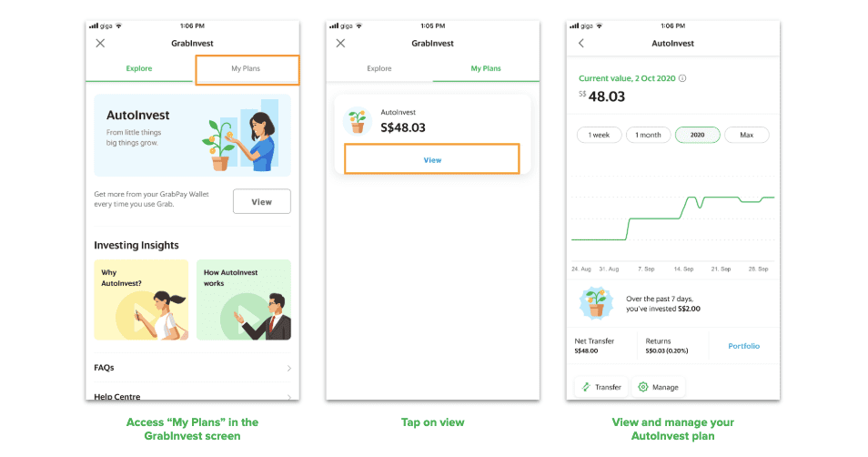The width and height of the screenshot is (868, 457).
Task: Play the Why AutoInvest video thumbnail
Action: pyautogui.click(x=141, y=300)
